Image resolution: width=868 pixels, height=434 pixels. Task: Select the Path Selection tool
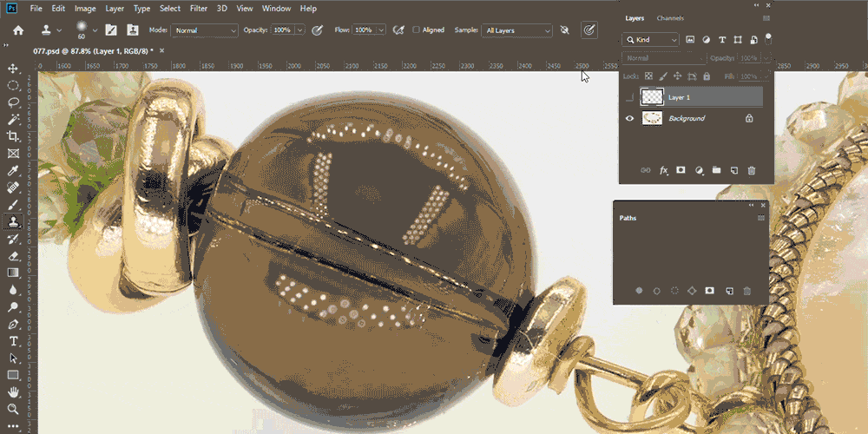click(13, 358)
